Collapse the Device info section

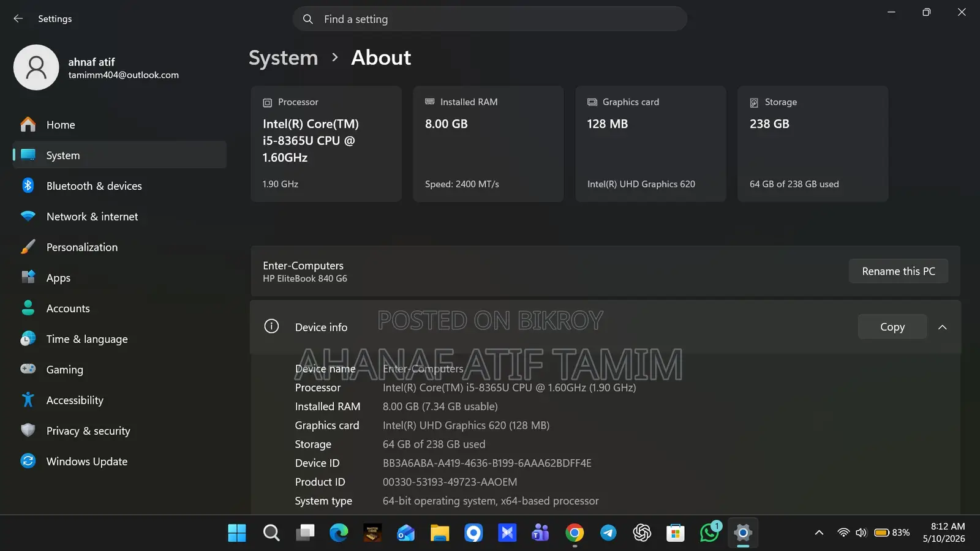click(x=943, y=327)
